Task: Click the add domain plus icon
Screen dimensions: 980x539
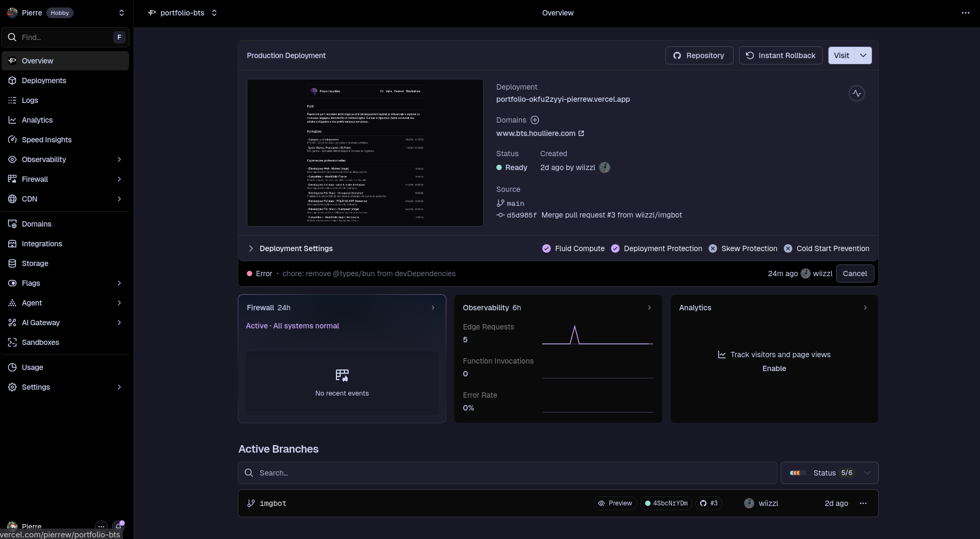Action: tap(535, 120)
